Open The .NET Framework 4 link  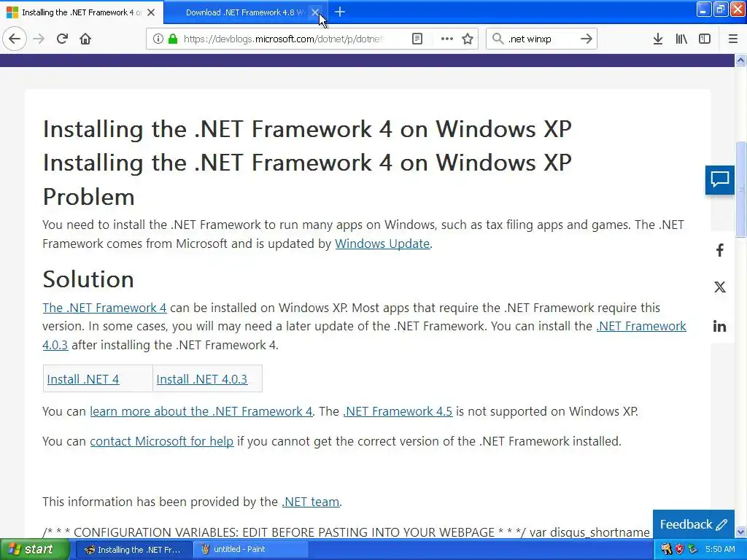click(104, 308)
